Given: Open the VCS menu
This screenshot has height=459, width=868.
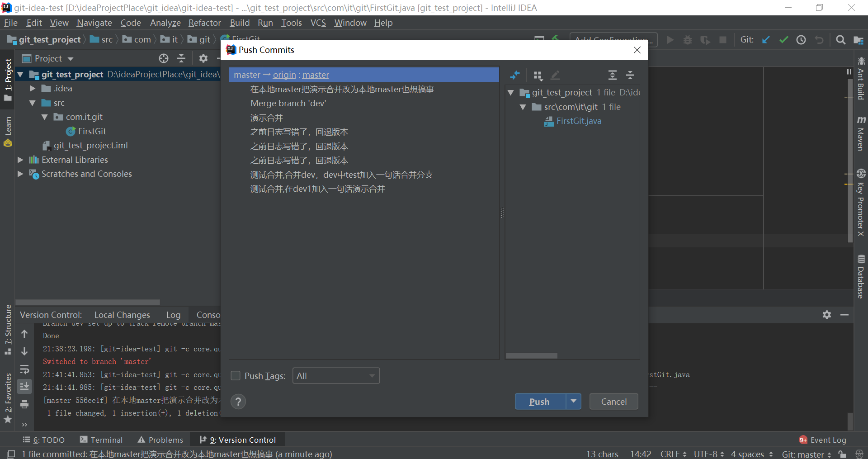Looking at the screenshot, I should [318, 23].
